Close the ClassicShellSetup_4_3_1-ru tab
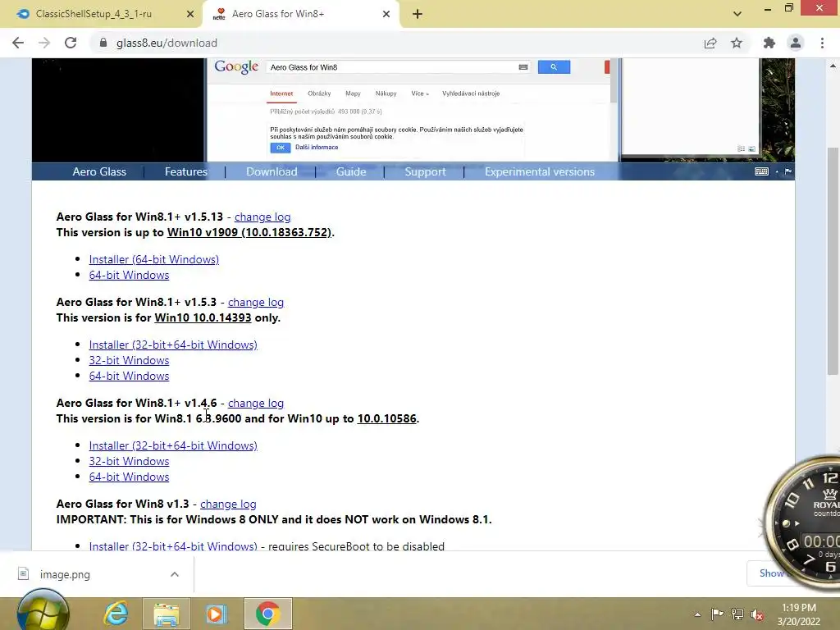The width and height of the screenshot is (840, 630). tap(190, 14)
